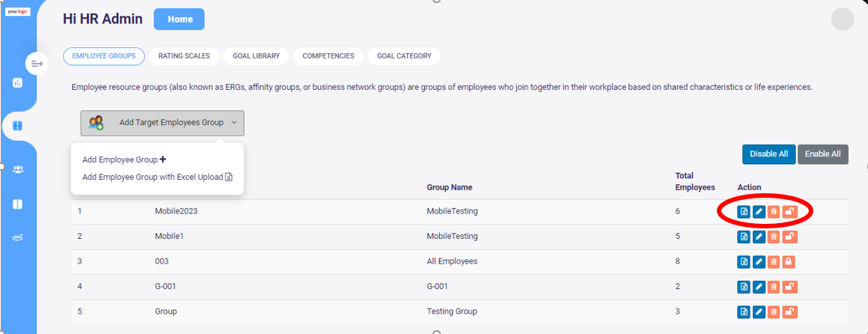The height and width of the screenshot is (334, 868).
Task: Click the trash icon for G-001 group
Action: click(x=774, y=287)
